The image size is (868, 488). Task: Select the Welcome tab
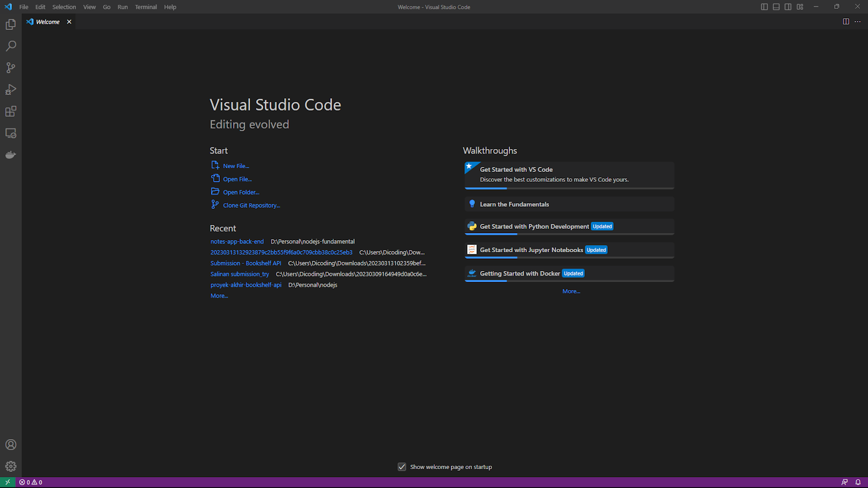[x=48, y=22]
